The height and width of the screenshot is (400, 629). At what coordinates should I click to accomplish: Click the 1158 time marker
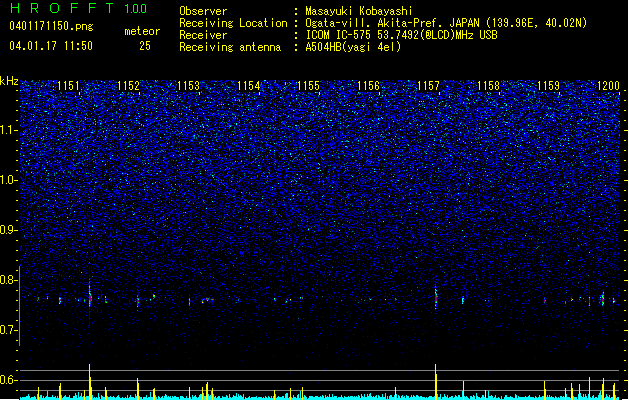coord(489,86)
